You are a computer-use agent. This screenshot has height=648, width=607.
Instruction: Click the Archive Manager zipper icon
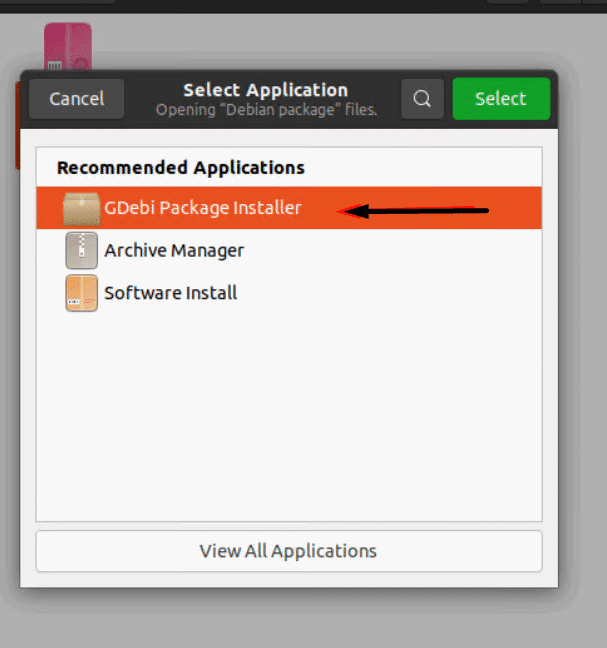81,250
